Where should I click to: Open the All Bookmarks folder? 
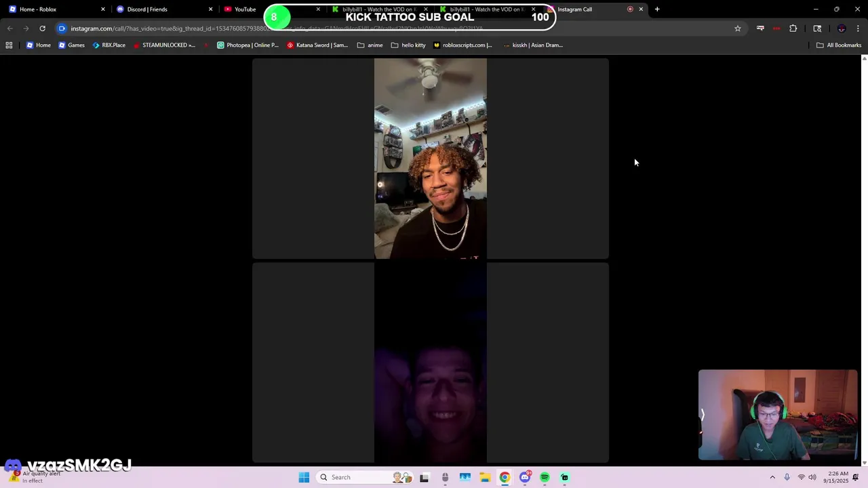839,45
